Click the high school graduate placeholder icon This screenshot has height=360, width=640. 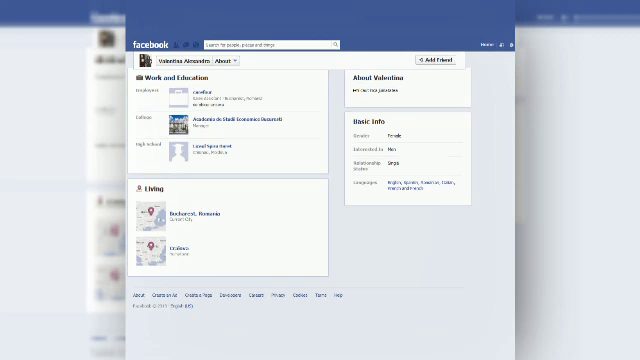179,151
